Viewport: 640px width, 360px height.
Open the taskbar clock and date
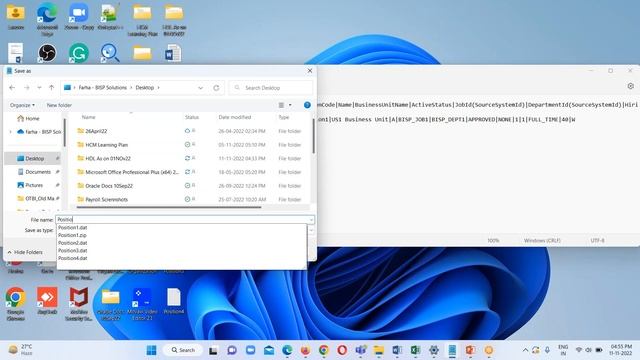pyautogui.click(x=620, y=350)
